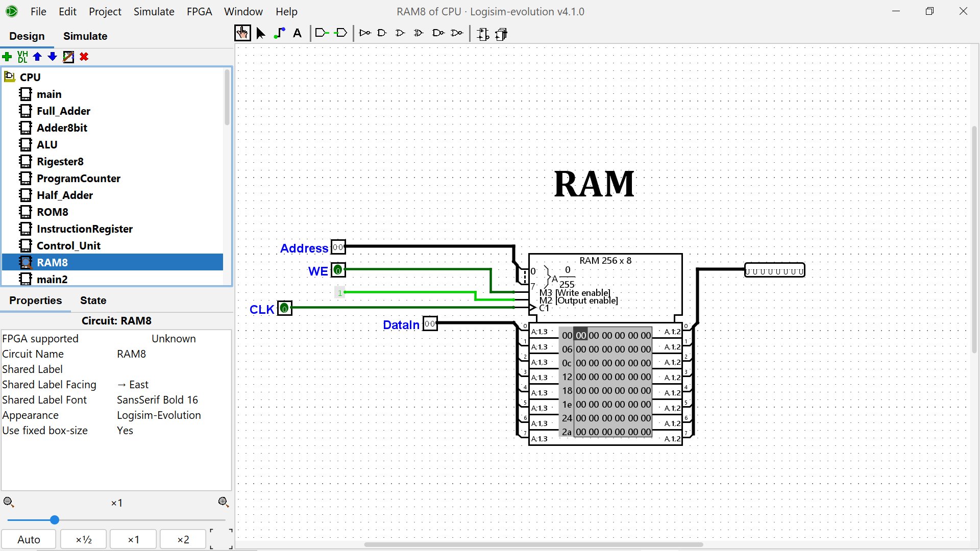Switch to the State tab
Viewport: 980px width, 551px height.
[x=93, y=300]
